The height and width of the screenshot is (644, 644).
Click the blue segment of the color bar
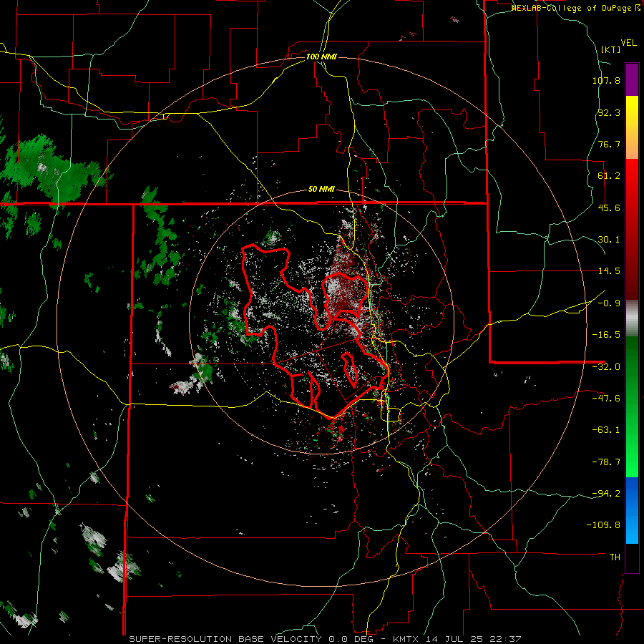632,510
